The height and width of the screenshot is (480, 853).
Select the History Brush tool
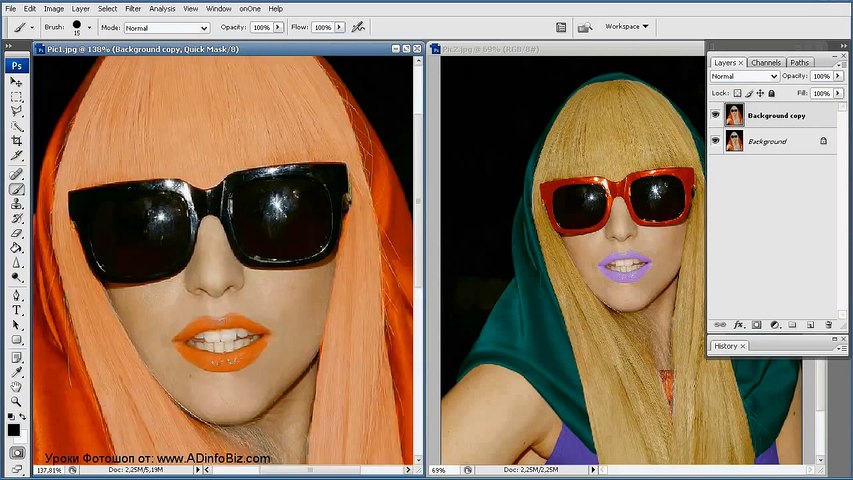click(16, 218)
